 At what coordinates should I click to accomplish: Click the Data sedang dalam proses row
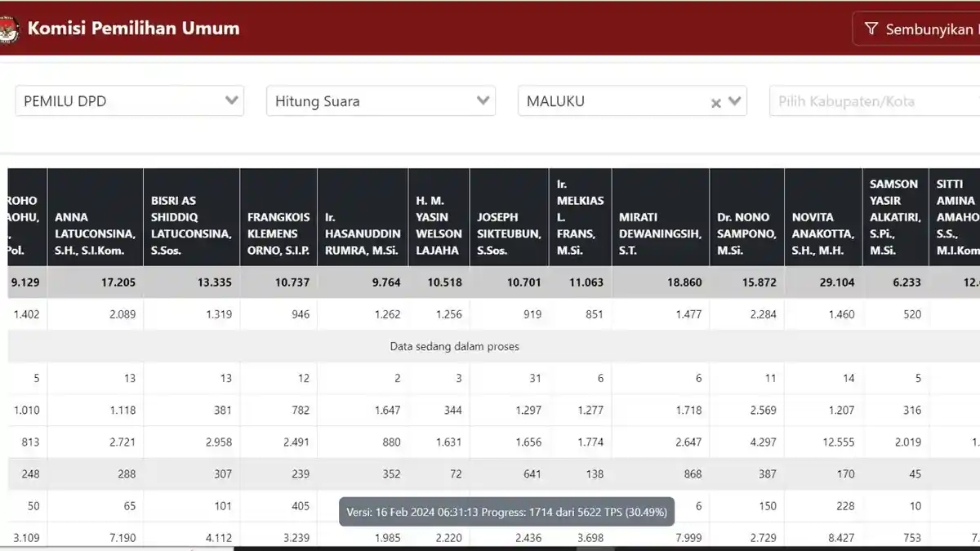coord(494,346)
